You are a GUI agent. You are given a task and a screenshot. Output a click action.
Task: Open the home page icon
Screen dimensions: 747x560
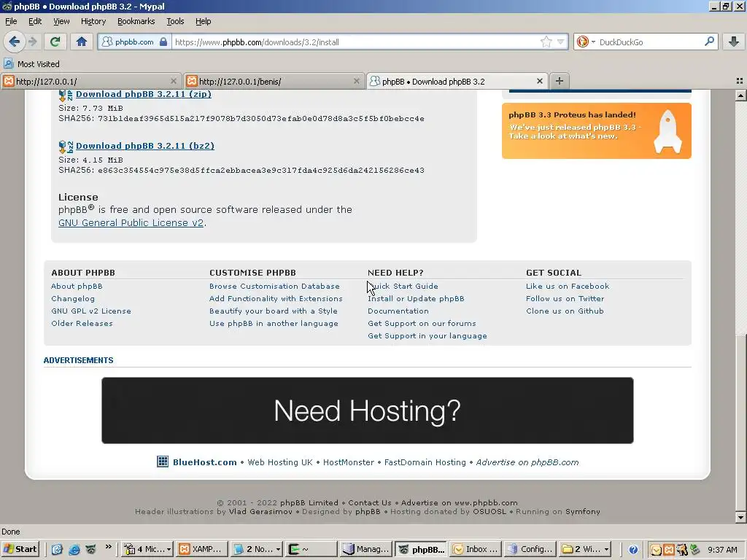click(x=82, y=42)
